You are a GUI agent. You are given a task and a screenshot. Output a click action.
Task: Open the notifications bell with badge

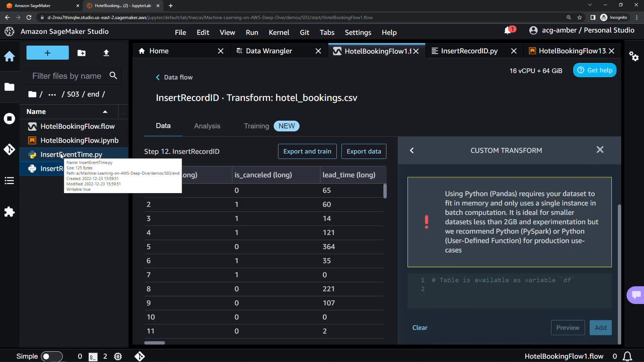point(508,31)
